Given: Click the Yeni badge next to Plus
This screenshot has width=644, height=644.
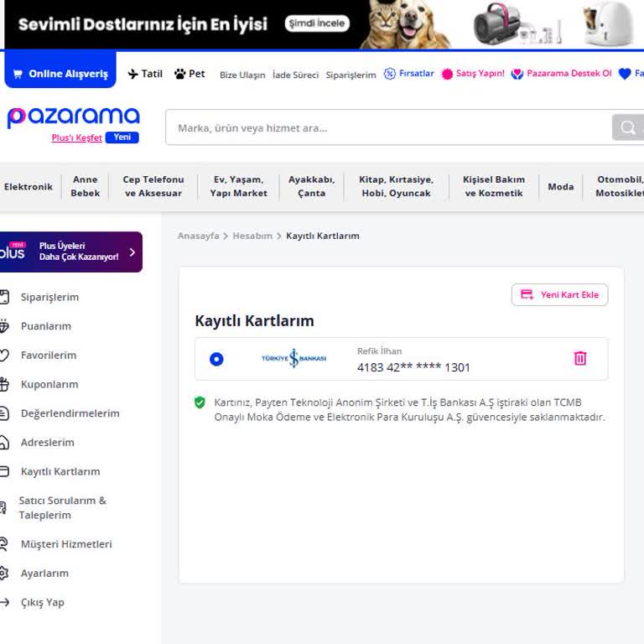Looking at the screenshot, I should pyautogui.click(x=122, y=138).
